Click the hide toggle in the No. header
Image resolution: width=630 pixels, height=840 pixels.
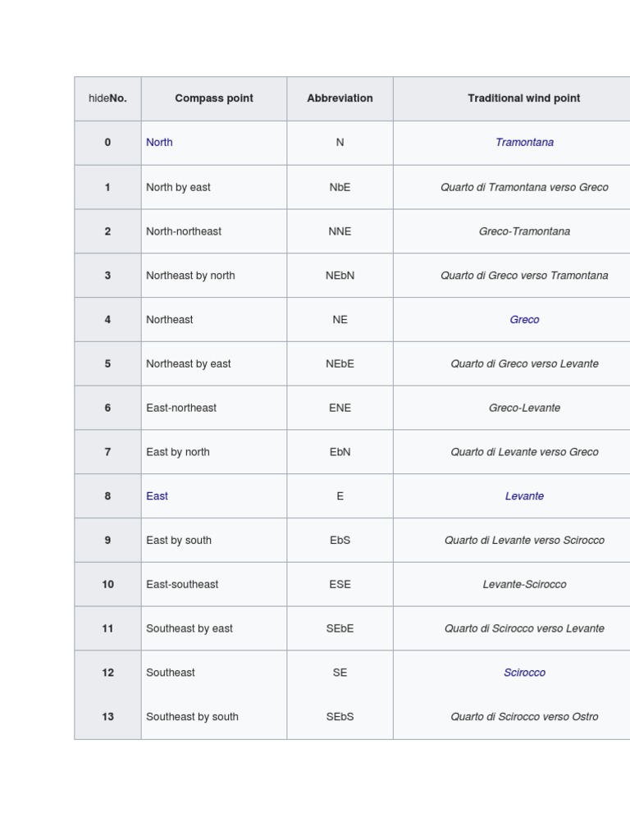click(98, 98)
